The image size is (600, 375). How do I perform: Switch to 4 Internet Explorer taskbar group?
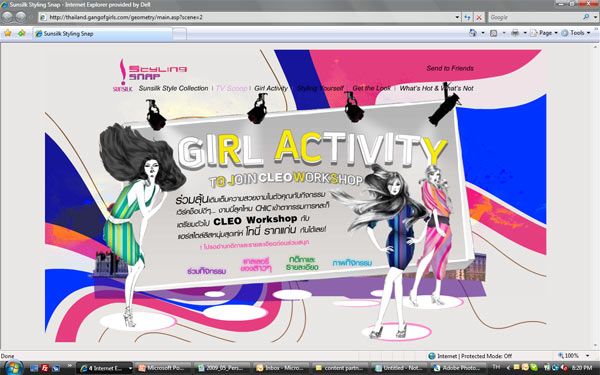(104, 368)
